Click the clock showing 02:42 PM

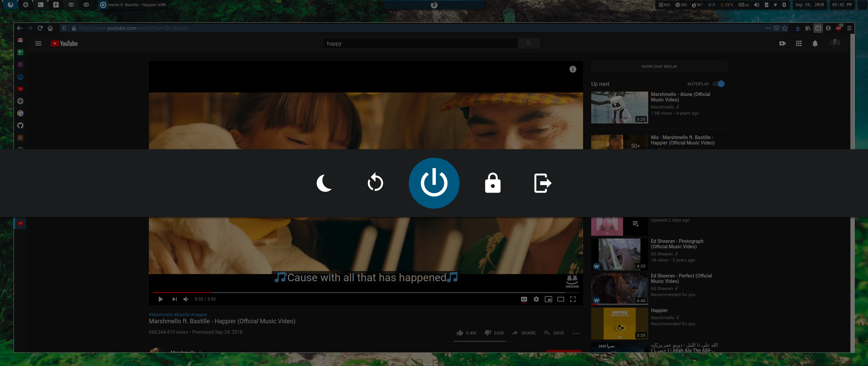842,5
